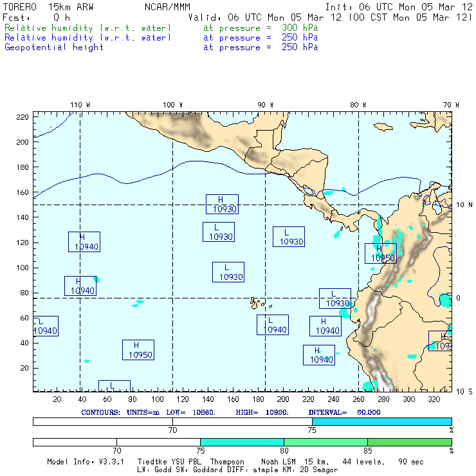Click the 'INTERVAL= 60.000' text
Image resolution: width=476 pixels, height=476 pixels.
345,412
